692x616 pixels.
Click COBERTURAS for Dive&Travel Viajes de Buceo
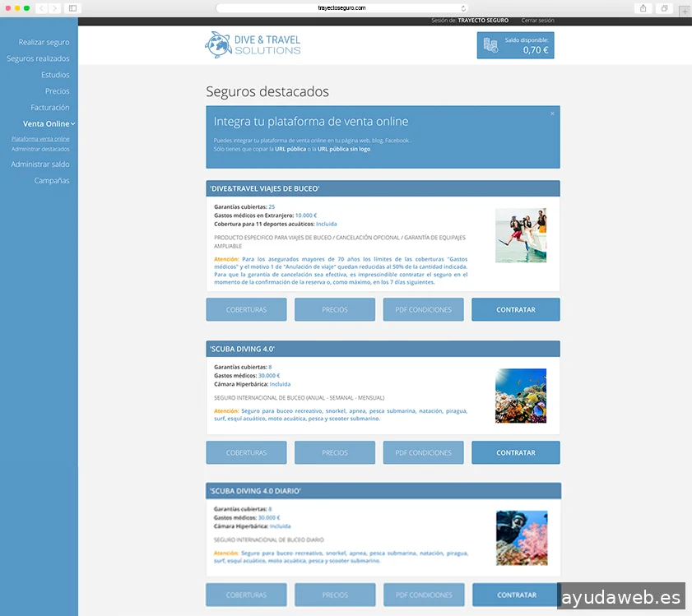[246, 310]
